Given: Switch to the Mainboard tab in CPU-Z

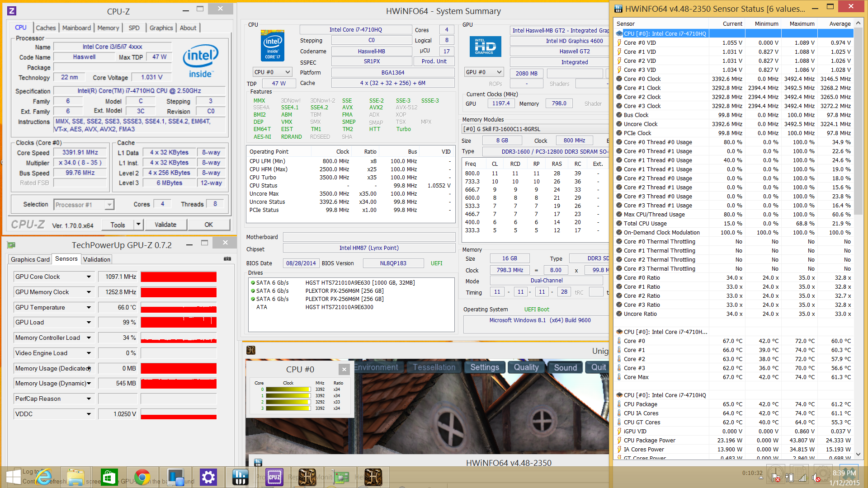Looking at the screenshot, I should pos(76,28).
